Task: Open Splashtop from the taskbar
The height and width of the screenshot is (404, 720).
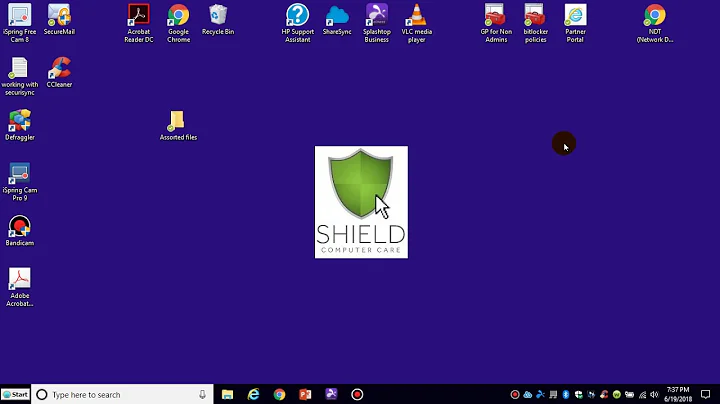Action: [x=331, y=394]
